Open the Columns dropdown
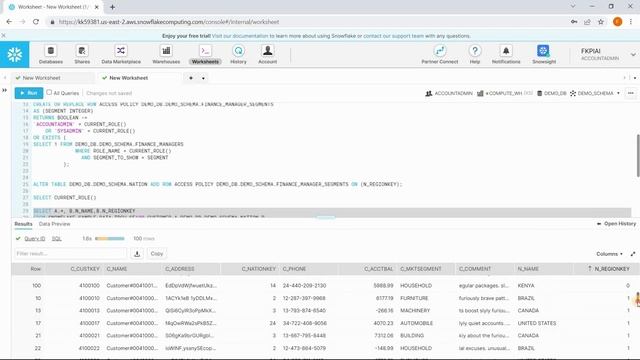Screen dimensions: 640x360 pos(609,254)
